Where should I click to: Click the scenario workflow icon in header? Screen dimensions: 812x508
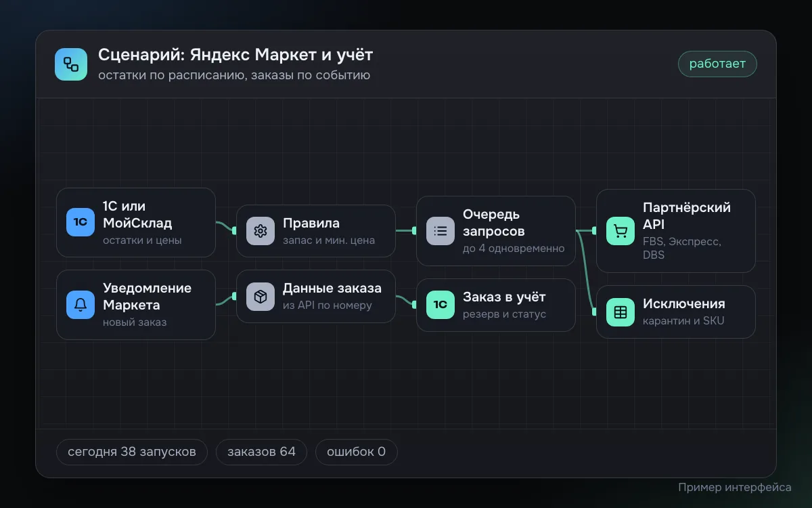71,64
